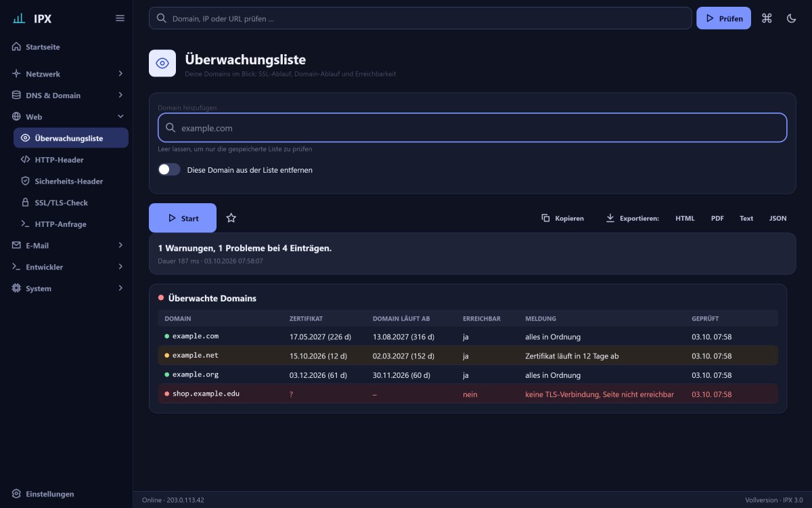812x508 pixels.
Task: Switch theme with the moon icon
Action: point(791,18)
